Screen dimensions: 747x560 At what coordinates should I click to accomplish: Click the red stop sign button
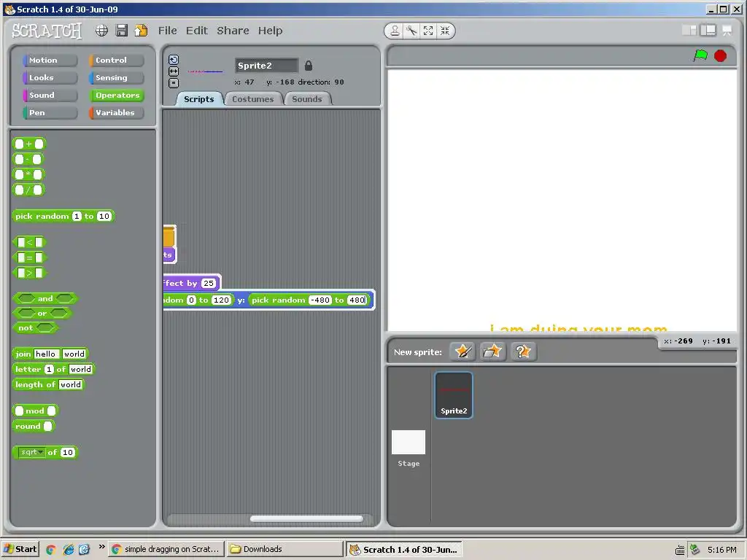coord(720,56)
